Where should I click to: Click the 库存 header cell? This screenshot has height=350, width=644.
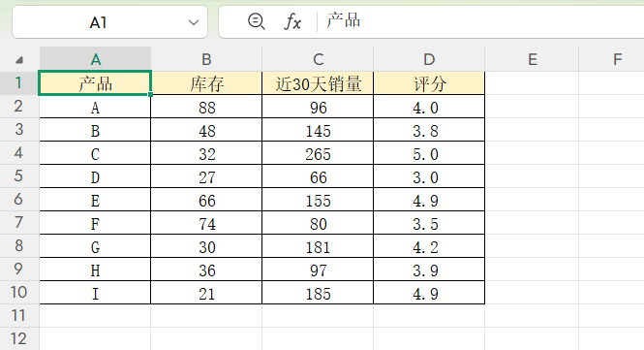(206, 83)
